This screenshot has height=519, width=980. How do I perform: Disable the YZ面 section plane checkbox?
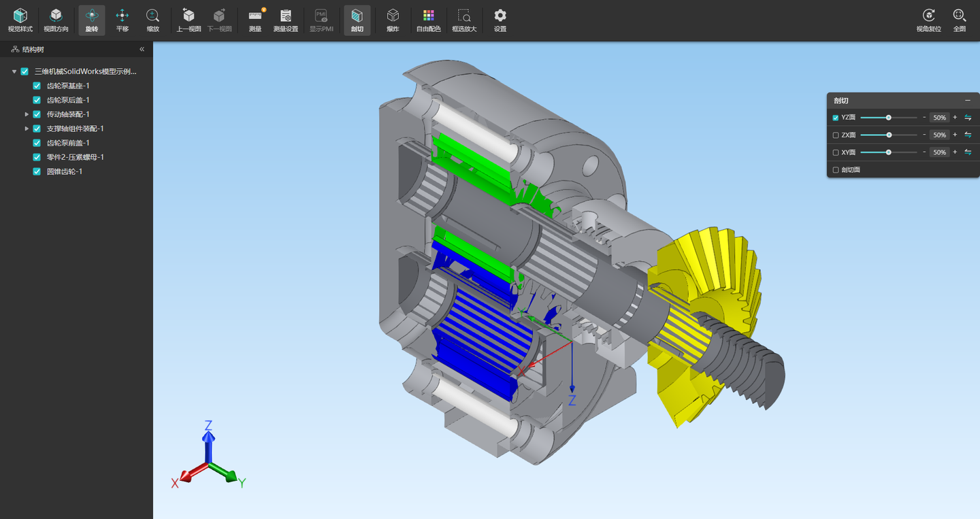[836, 118]
